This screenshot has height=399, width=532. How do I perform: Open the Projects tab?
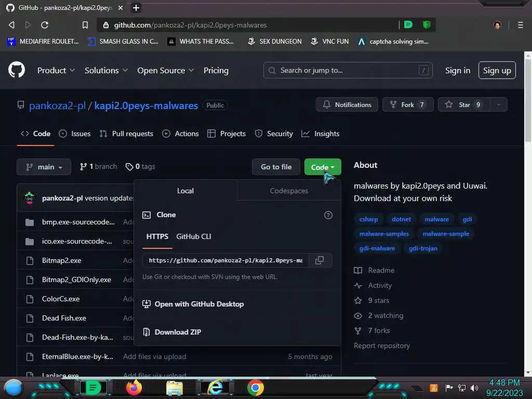click(x=227, y=134)
